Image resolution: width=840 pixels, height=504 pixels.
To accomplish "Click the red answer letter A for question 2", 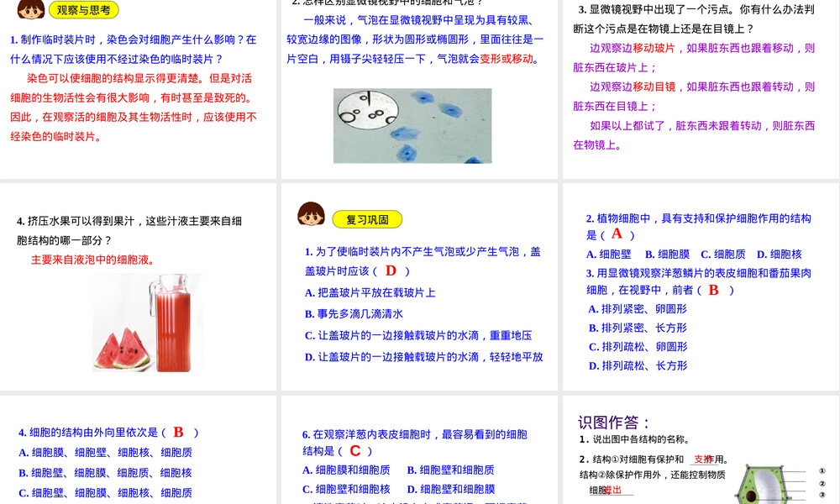I will (617, 234).
